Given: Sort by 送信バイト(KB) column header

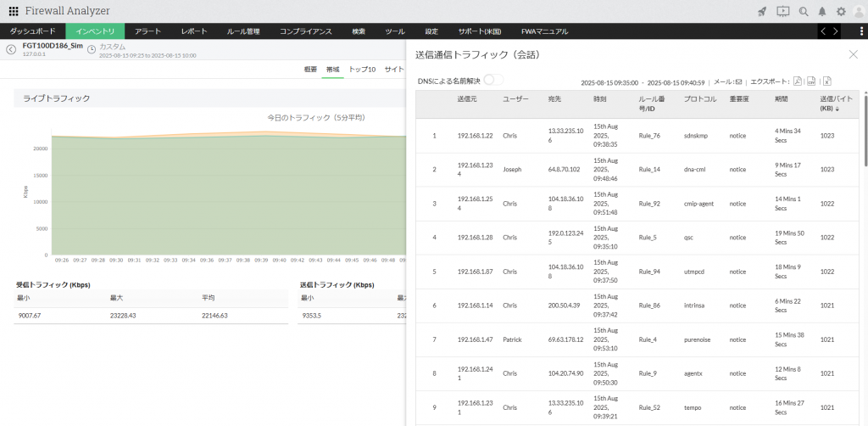Looking at the screenshot, I should (x=836, y=104).
